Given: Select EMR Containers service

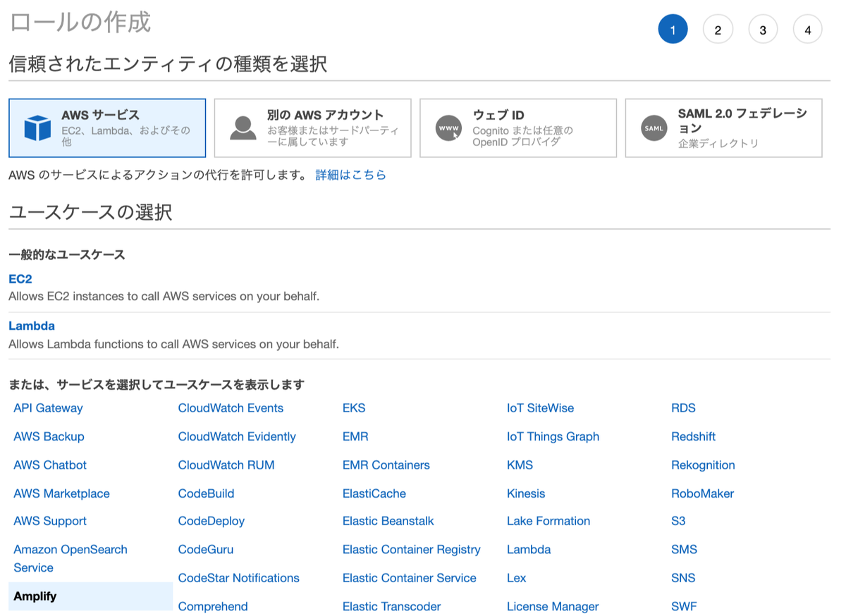Looking at the screenshot, I should (x=386, y=465).
